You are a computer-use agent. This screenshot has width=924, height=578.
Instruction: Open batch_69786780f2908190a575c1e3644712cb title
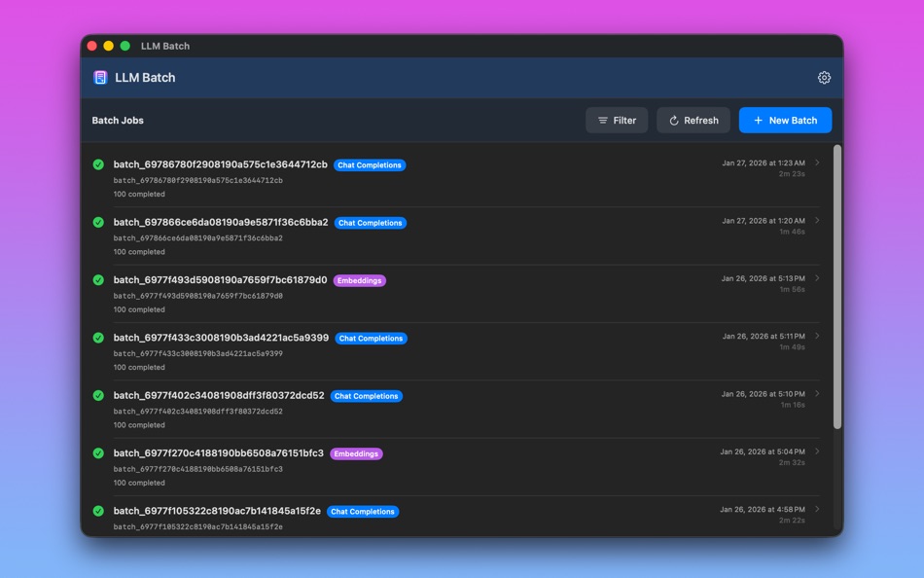click(x=221, y=164)
